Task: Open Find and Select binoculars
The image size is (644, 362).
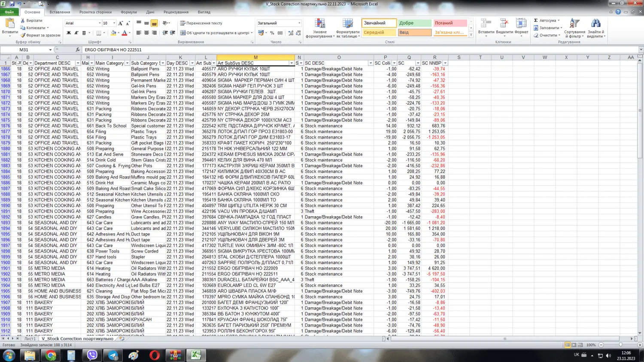Action: click(595, 24)
